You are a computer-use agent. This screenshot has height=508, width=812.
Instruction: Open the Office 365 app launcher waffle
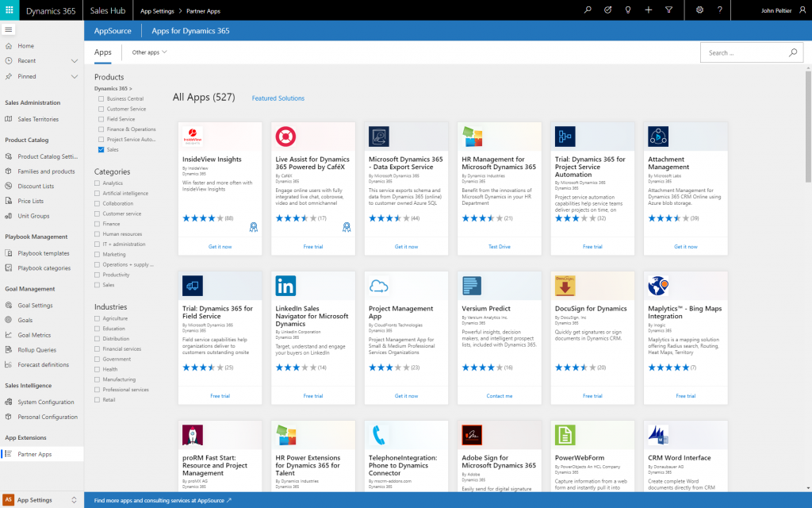[x=9, y=10]
